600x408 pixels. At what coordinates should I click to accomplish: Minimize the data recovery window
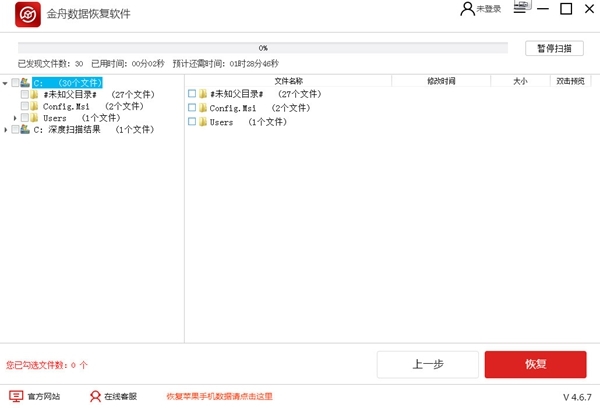(543, 9)
